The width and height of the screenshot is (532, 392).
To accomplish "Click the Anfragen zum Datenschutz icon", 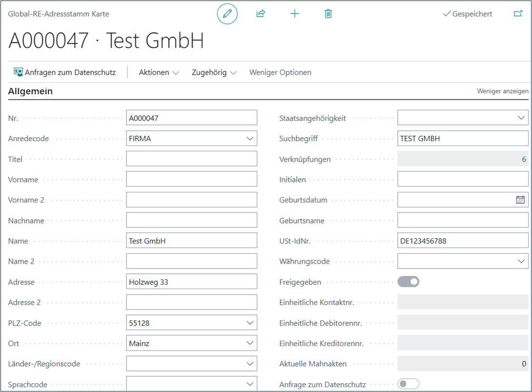I will point(19,72).
